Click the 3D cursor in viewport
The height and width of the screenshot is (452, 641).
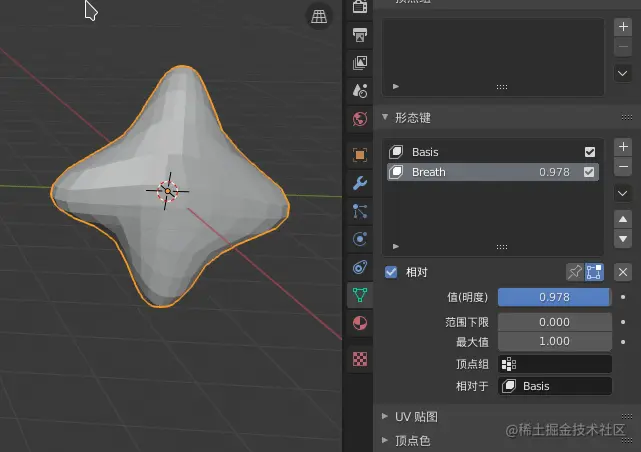pyautogui.click(x=168, y=191)
